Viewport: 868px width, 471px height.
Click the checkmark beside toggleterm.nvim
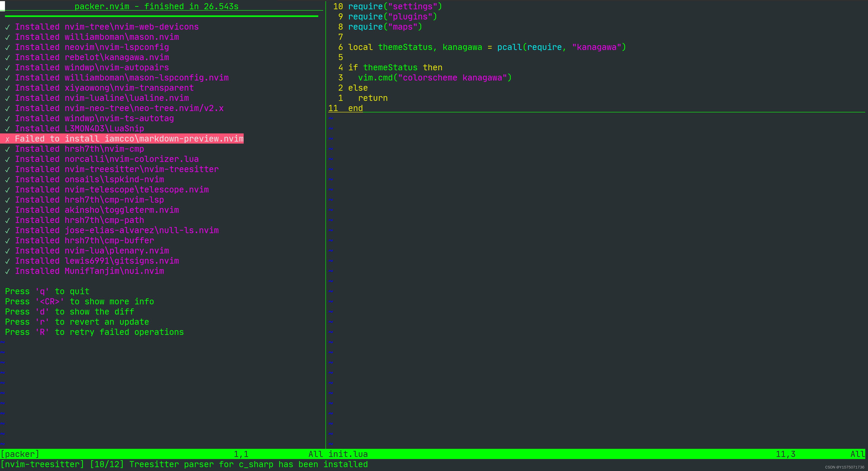coord(7,210)
